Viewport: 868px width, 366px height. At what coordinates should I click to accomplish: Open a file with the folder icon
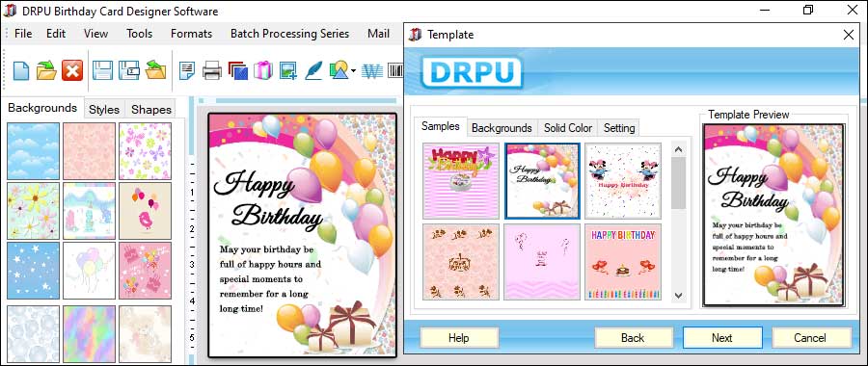click(x=46, y=70)
